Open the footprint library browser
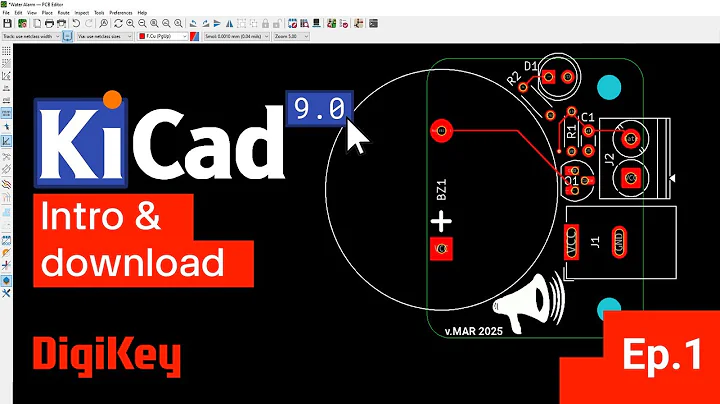The width and height of the screenshot is (720, 404). click(x=304, y=23)
